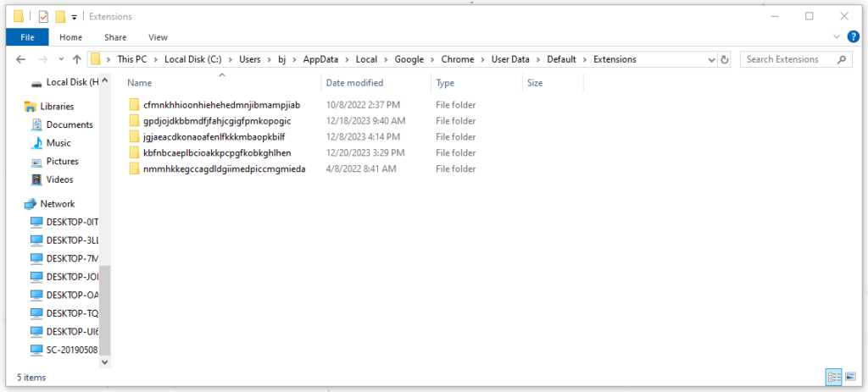Image resolution: width=868 pixels, height=392 pixels.
Task: Open the recent locations dropdown
Action: tap(61, 59)
